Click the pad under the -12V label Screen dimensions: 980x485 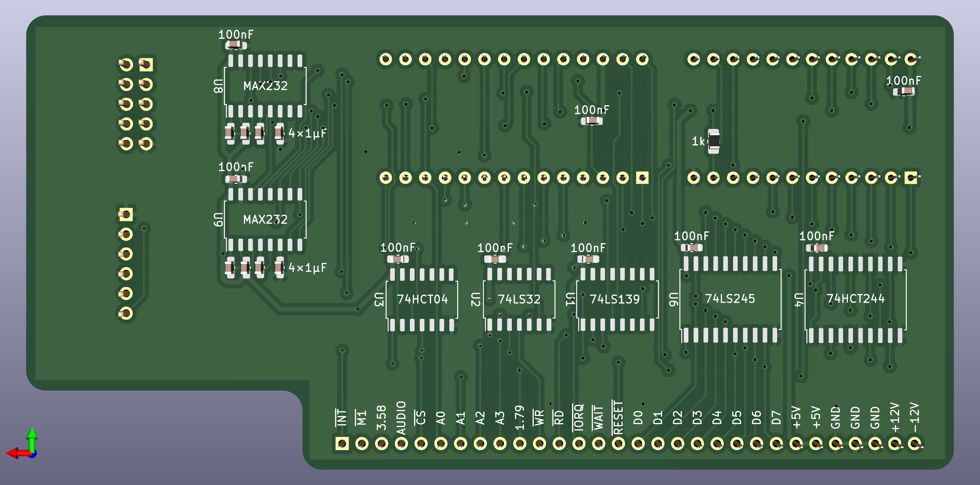[914, 444]
